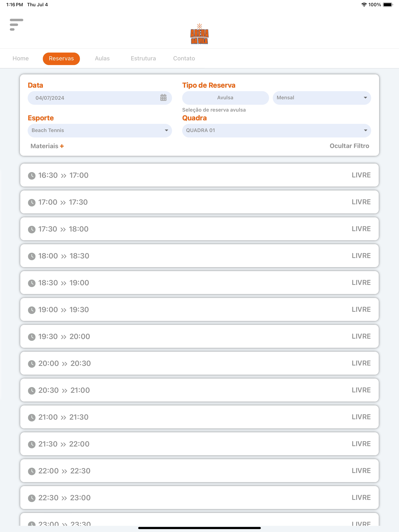Click LIVRE on the 22:30 » 23:00 row
This screenshot has height=532, width=399.
click(361, 498)
